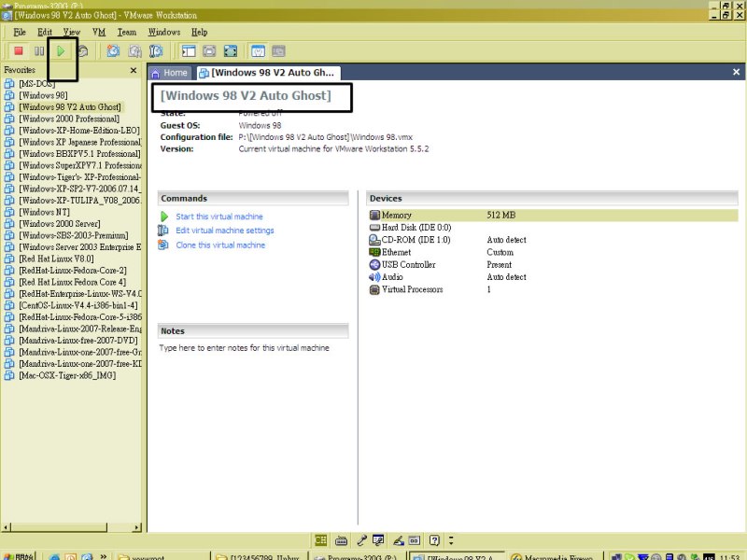Toggle the sidebar visibility toolbar button
The image size is (747, 560).
pyautogui.click(x=188, y=50)
